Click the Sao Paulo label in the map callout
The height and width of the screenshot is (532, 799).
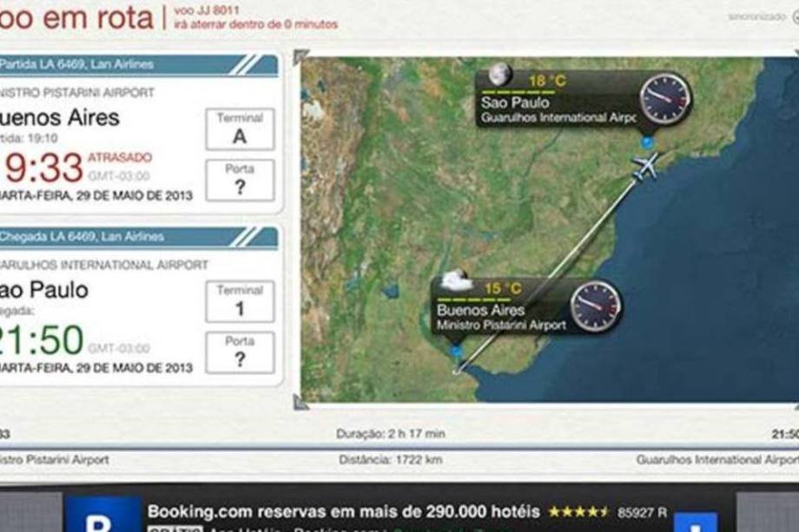tap(515, 102)
